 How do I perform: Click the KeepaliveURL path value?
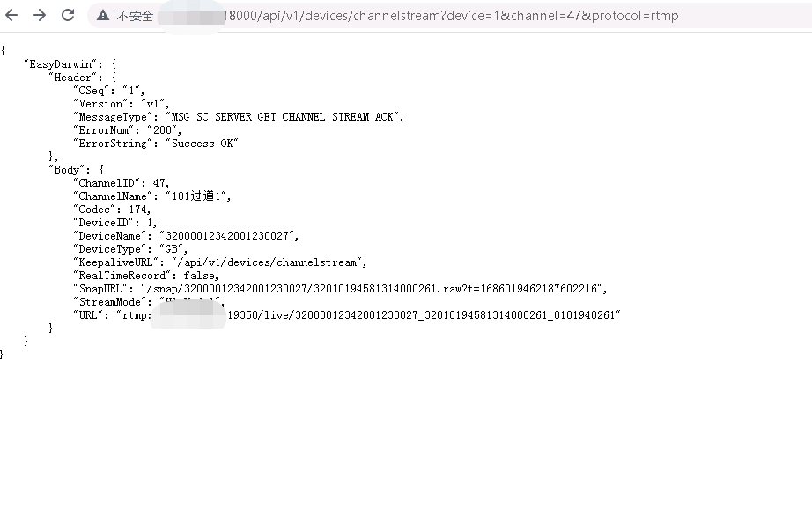coord(267,262)
